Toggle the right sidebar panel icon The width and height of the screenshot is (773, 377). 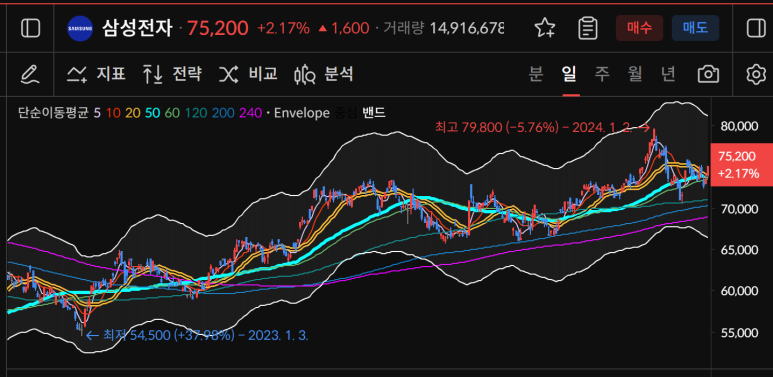[x=756, y=28]
